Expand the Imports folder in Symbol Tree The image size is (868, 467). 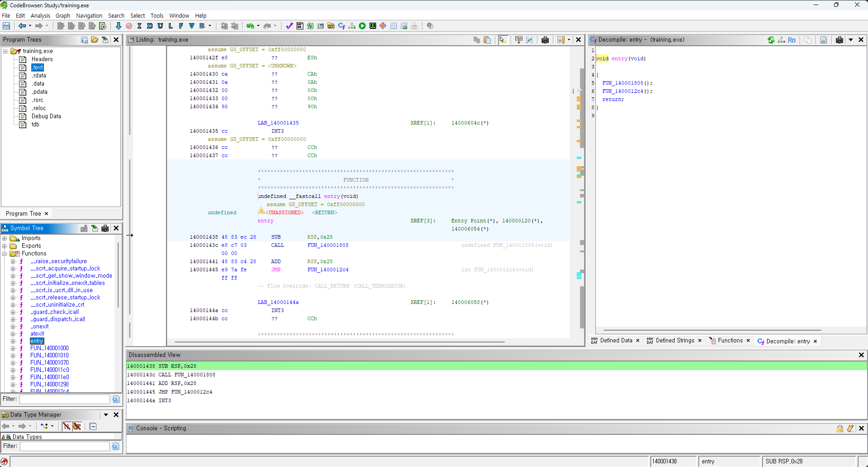[5, 238]
